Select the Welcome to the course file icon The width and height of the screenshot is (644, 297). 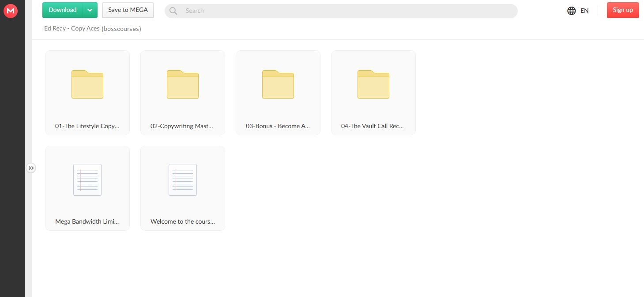pyautogui.click(x=183, y=180)
